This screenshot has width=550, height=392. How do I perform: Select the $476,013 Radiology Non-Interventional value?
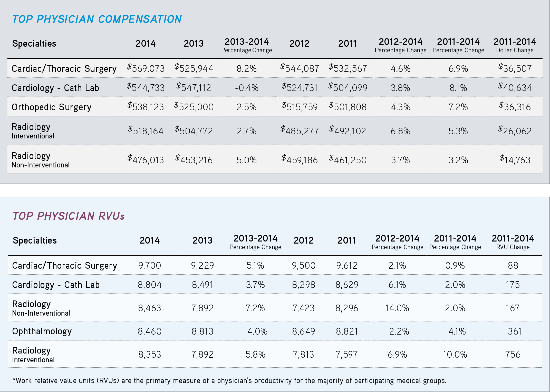(x=146, y=160)
